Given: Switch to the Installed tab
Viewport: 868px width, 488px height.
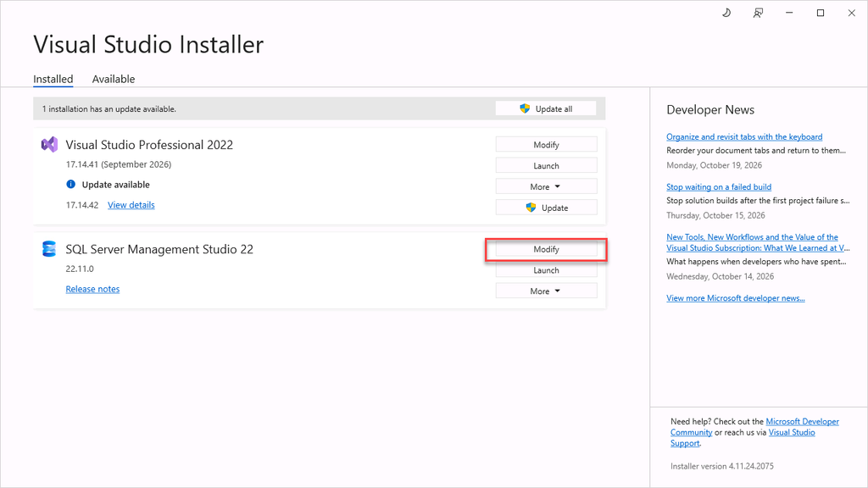Looking at the screenshot, I should [53, 79].
